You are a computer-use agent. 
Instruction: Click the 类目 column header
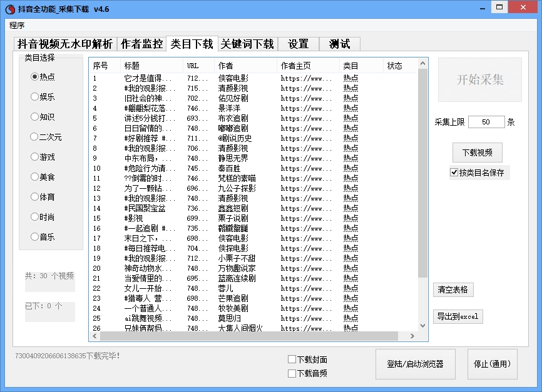coord(361,66)
